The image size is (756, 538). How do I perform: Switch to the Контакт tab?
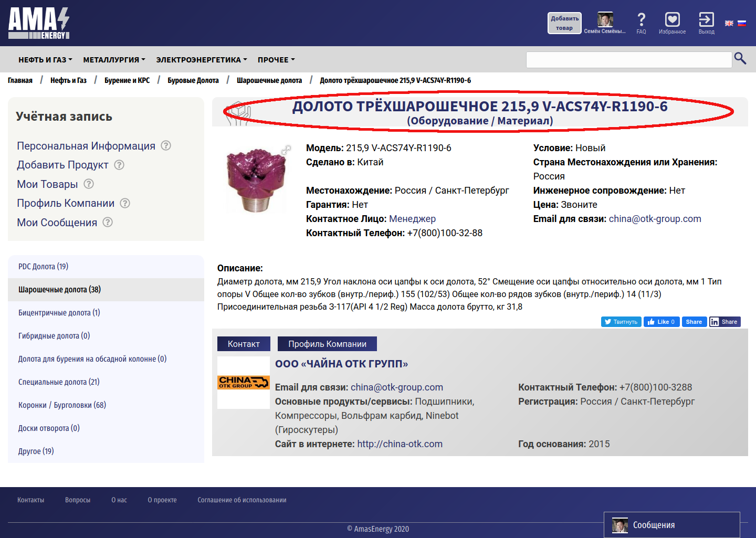coord(244,344)
